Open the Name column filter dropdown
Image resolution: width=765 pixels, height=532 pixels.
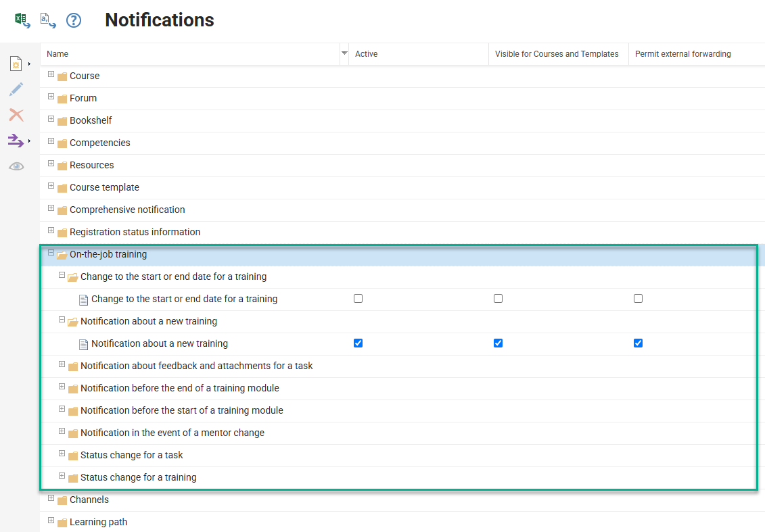click(344, 53)
